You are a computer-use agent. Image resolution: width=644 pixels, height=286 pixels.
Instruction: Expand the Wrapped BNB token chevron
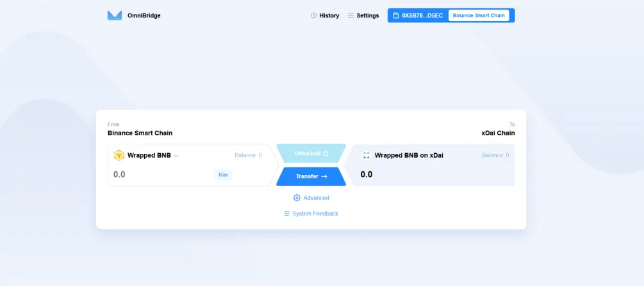pyautogui.click(x=176, y=156)
